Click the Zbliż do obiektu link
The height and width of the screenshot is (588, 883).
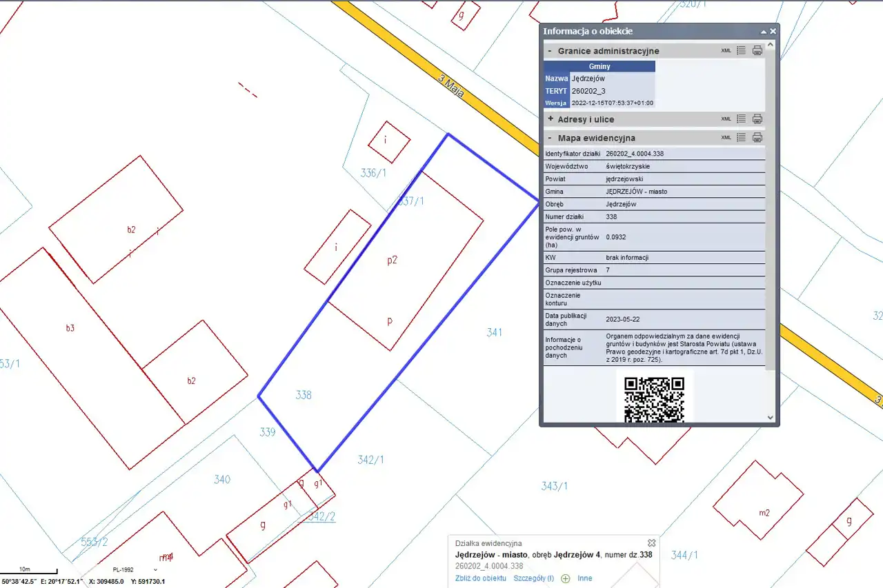pyautogui.click(x=480, y=578)
